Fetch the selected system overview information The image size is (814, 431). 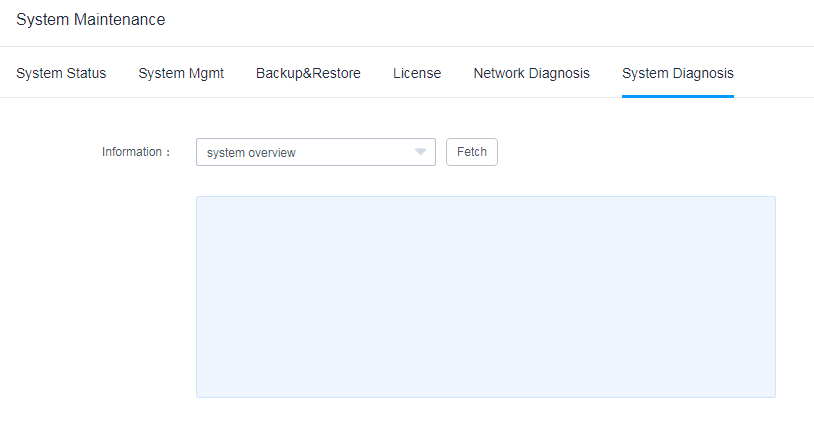coord(472,152)
